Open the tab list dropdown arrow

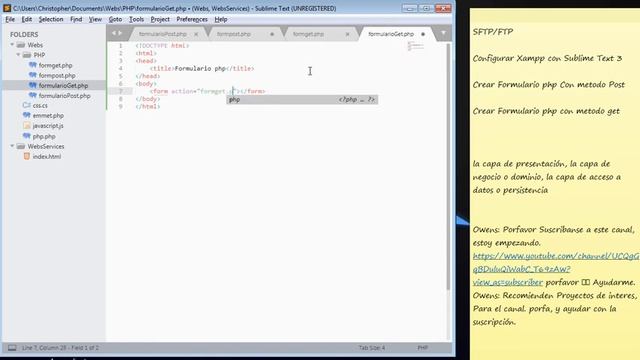point(443,33)
